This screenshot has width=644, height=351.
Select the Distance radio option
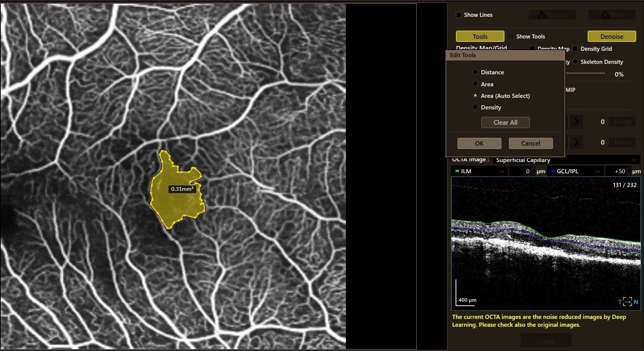click(475, 72)
